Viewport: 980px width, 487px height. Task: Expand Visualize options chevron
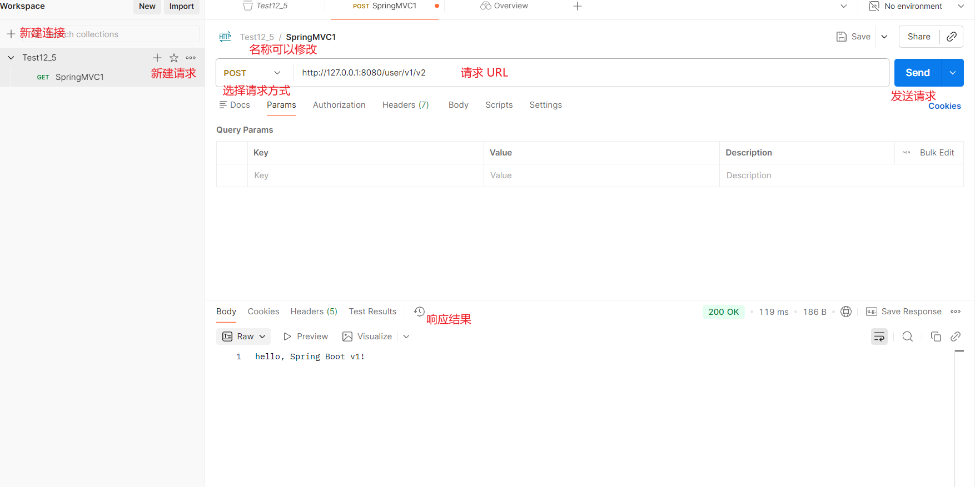(406, 337)
